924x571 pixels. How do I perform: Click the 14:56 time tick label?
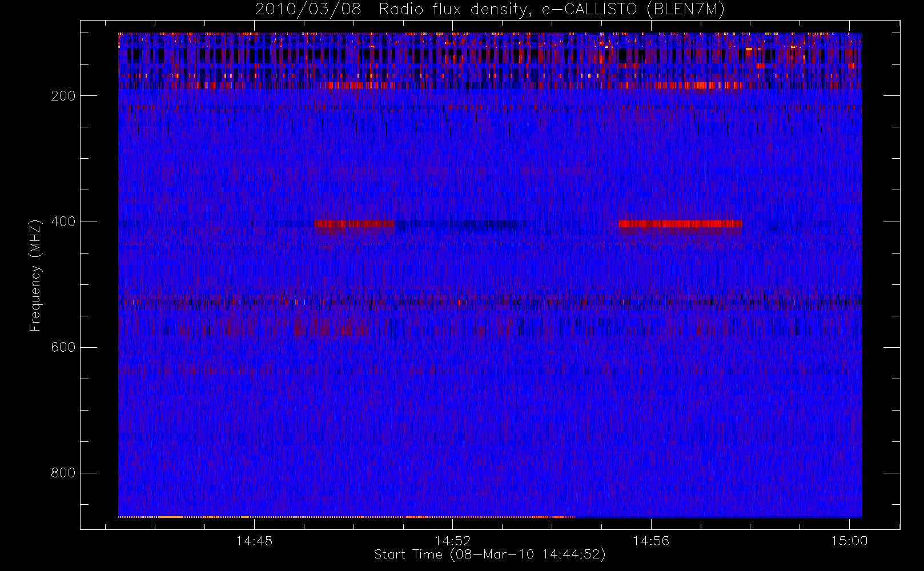(651, 541)
